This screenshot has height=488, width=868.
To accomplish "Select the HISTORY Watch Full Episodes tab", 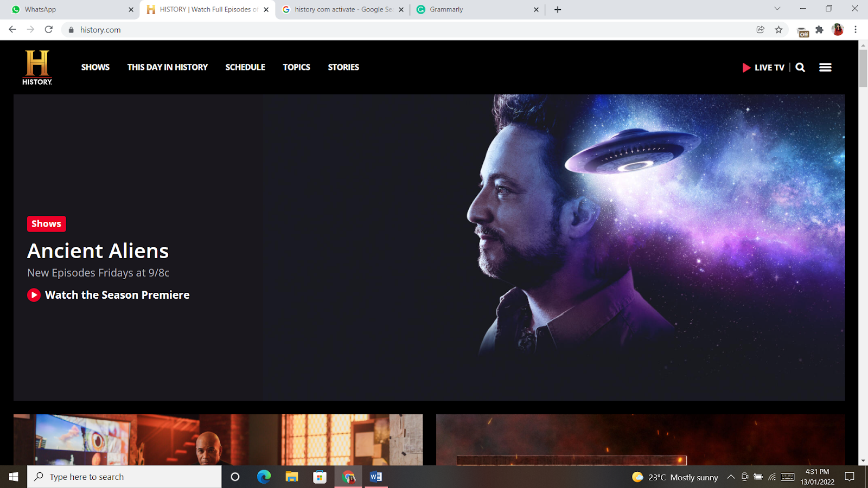I will (x=208, y=9).
